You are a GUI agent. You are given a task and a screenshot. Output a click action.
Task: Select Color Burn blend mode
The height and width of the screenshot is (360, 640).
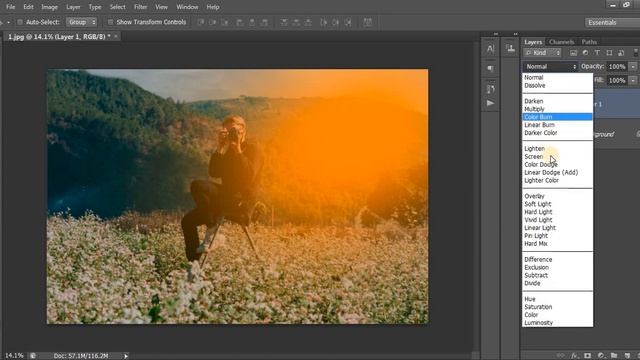click(558, 117)
